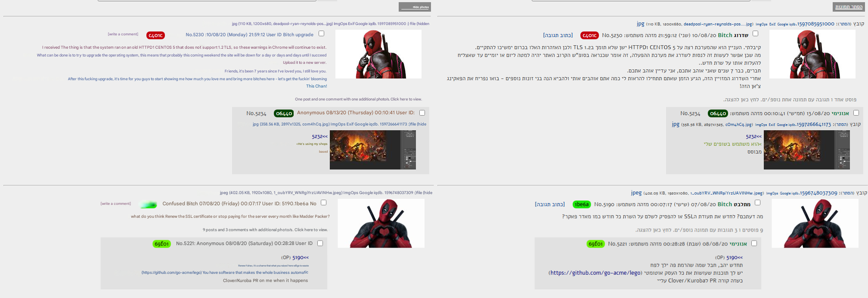Click the green 1be6a ID badge in Hebrew pane
The width and height of the screenshot is (868, 298).
[582, 204]
